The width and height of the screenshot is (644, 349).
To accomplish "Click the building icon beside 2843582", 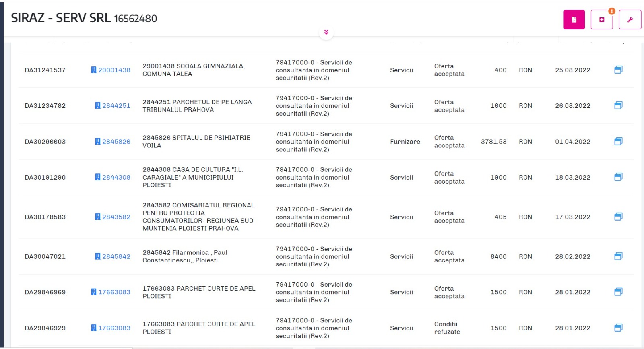I will click(97, 217).
